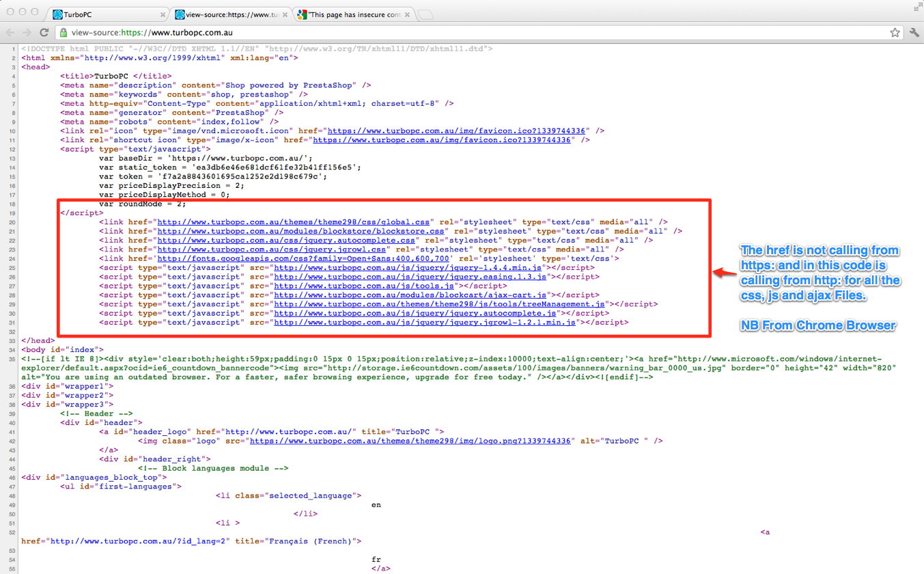Close the TurboPC tab

(163, 14)
